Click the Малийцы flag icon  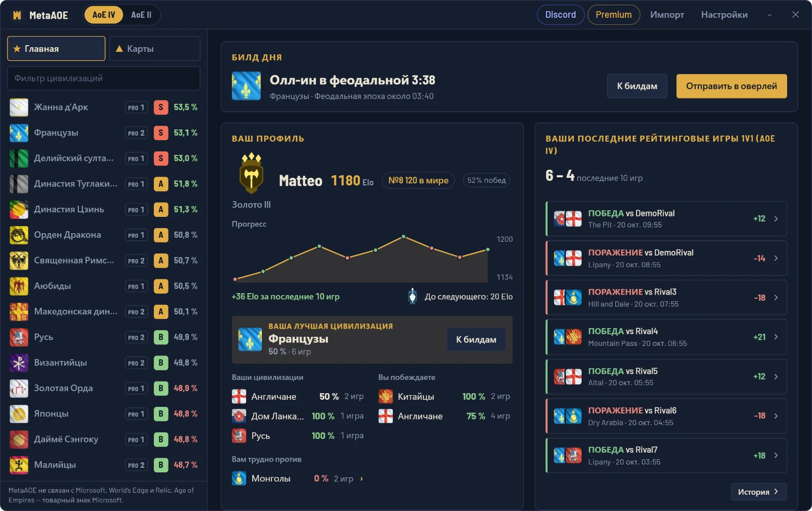click(19, 465)
